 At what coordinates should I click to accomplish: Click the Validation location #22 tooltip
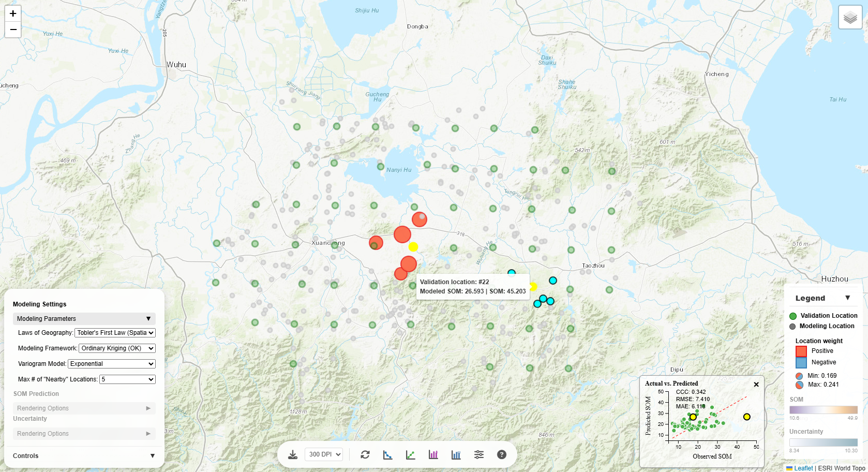coord(473,287)
